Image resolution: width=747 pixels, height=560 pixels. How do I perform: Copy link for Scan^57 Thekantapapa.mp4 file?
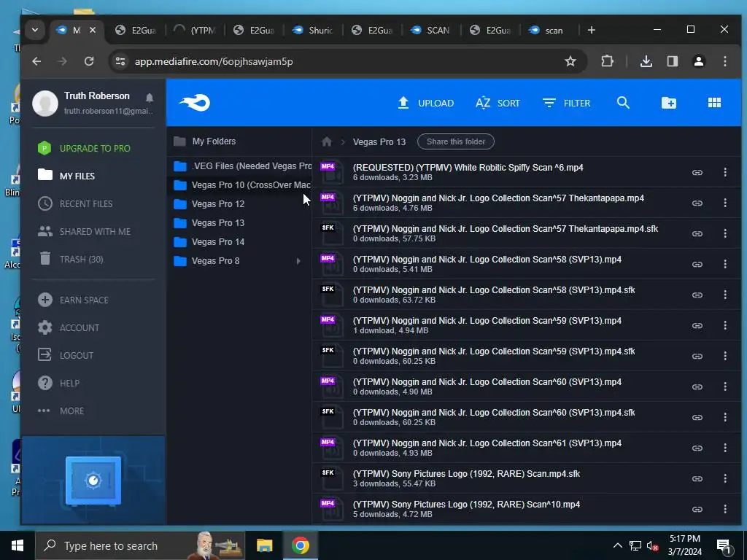697,203
